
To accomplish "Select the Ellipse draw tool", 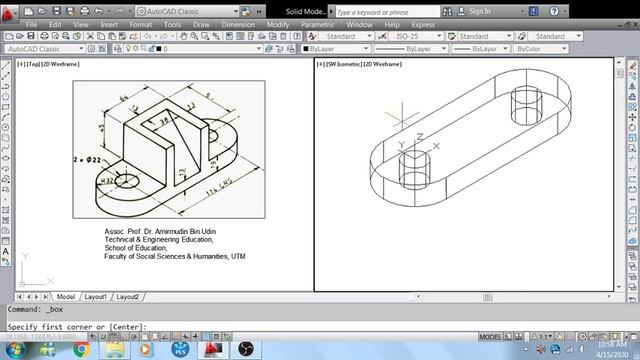I will coord(6,158).
